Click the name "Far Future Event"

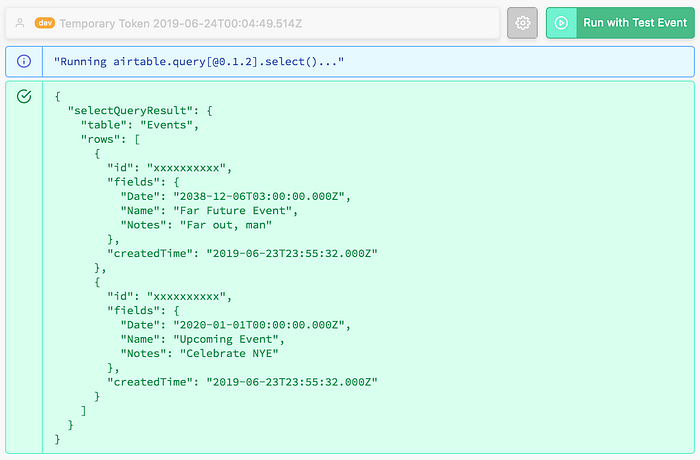[x=232, y=210]
